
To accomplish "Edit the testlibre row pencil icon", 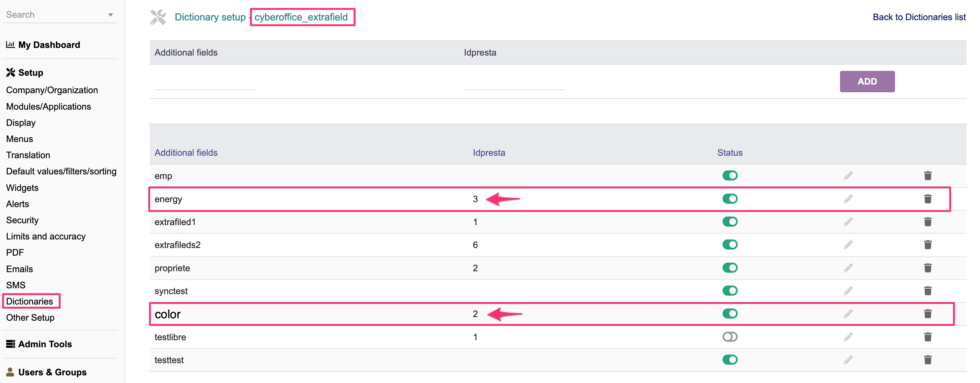I will point(848,337).
